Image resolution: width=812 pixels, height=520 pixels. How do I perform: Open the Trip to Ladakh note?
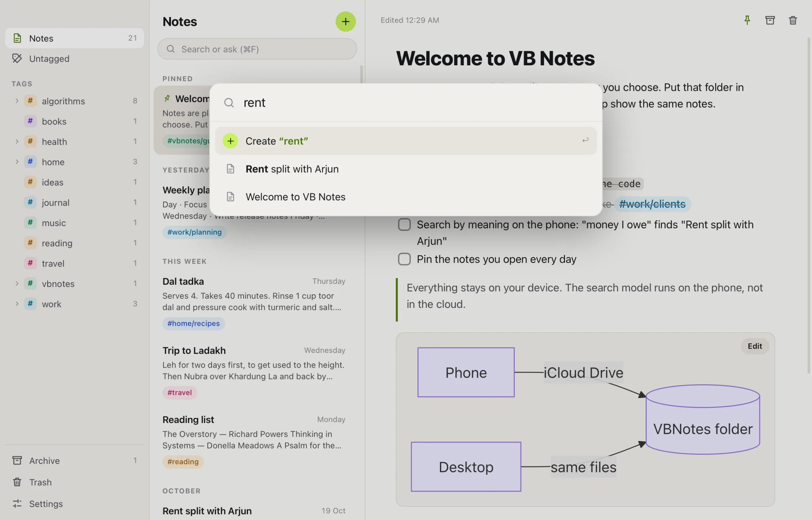[x=254, y=371]
